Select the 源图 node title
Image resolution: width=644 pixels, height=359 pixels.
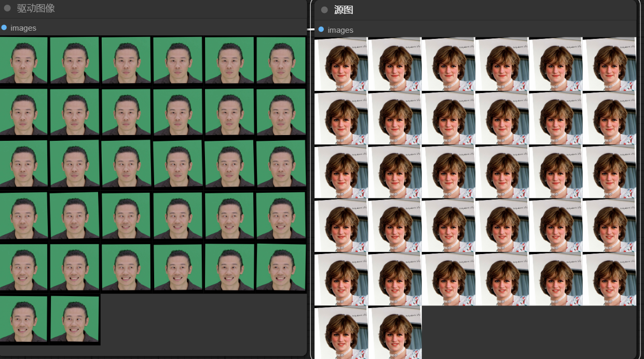click(344, 10)
